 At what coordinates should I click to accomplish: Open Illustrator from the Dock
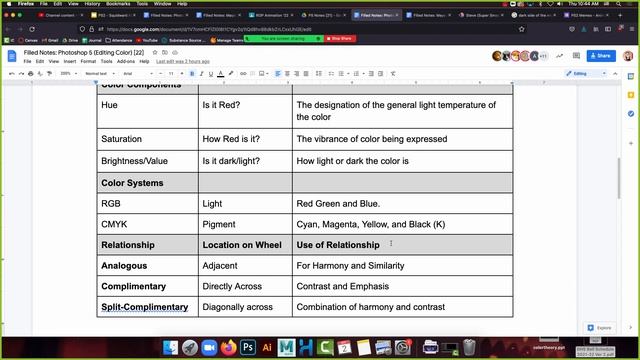(267, 347)
